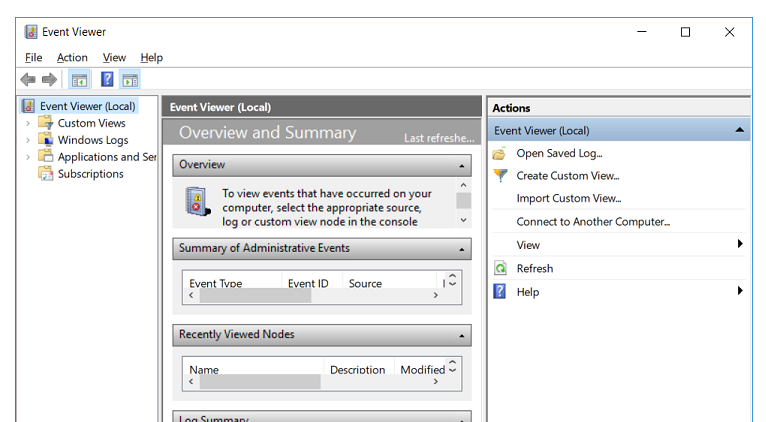
Task: Click Connect to Another Computer action
Action: click(x=592, y=222)
